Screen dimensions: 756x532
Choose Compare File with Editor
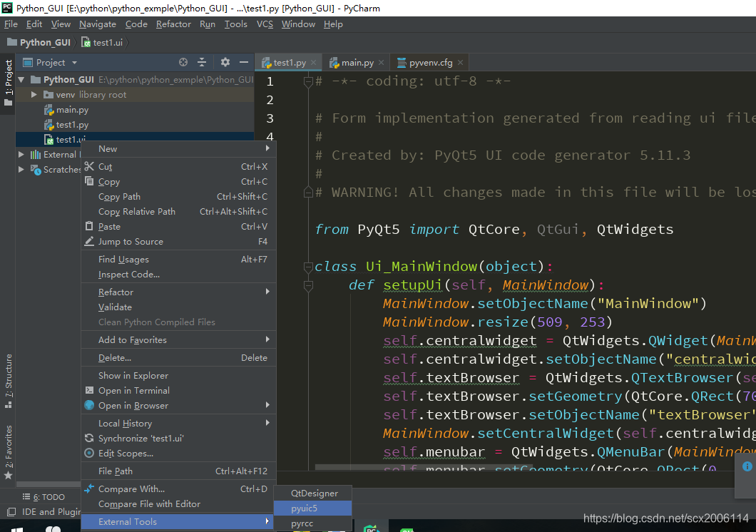point(178,503)
